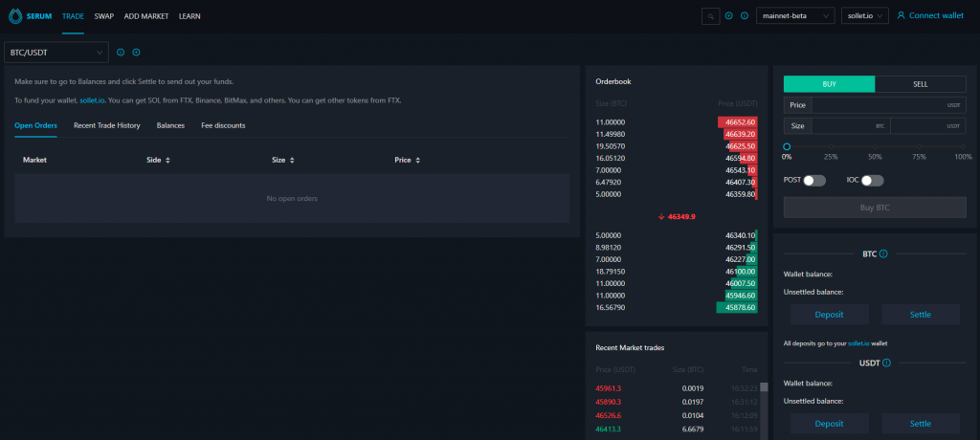Screen dimensions: 980x440
Task: Click info icon left of mainnet-beta dropdown
Action: (745, 16)
